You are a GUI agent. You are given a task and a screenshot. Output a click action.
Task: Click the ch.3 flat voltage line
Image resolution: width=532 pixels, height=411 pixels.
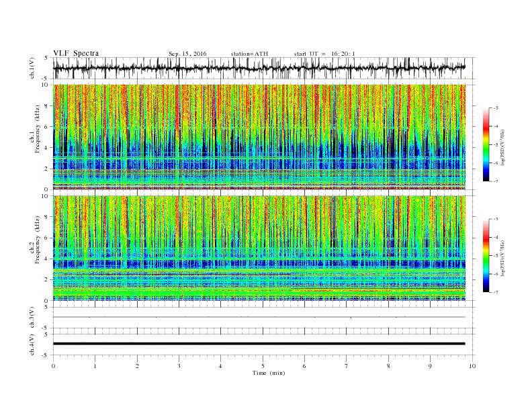click(x=259, y=317)
